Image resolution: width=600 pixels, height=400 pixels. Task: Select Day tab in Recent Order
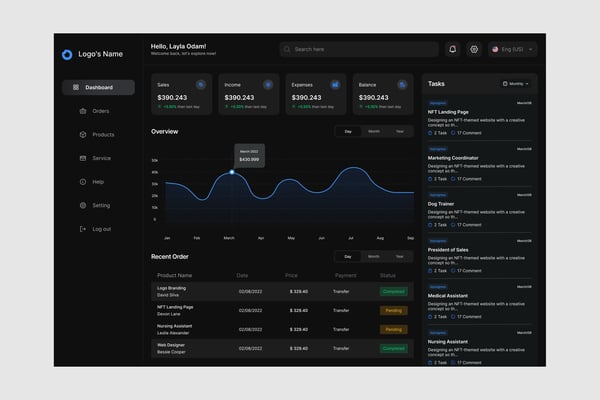(348, 256)
